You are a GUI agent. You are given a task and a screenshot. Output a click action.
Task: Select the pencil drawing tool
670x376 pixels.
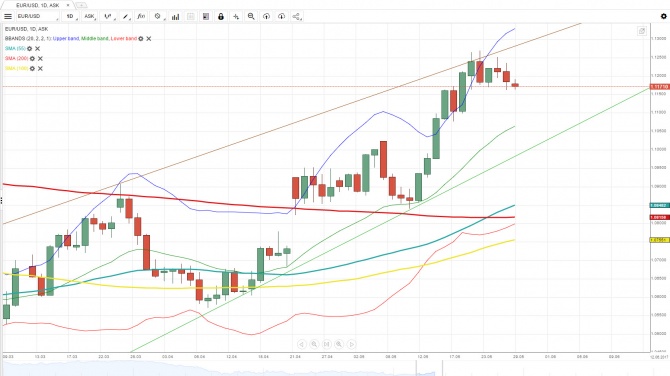(x=126, y=16)
